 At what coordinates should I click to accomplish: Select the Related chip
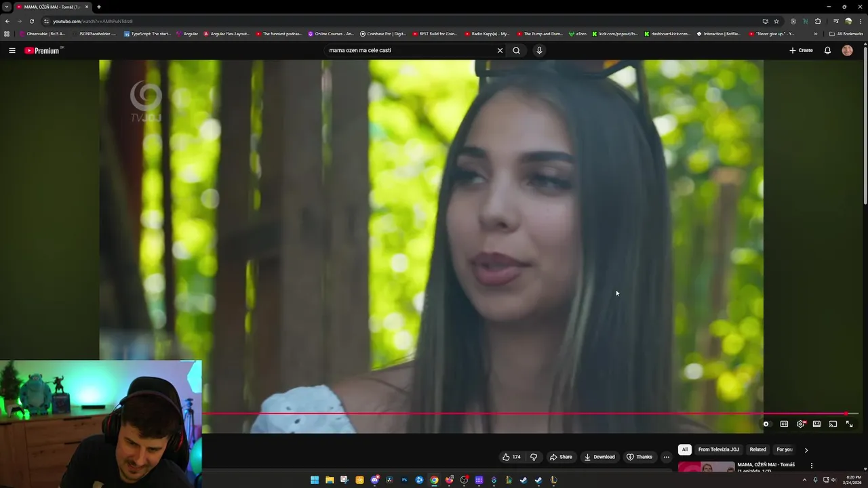point(757,449)
